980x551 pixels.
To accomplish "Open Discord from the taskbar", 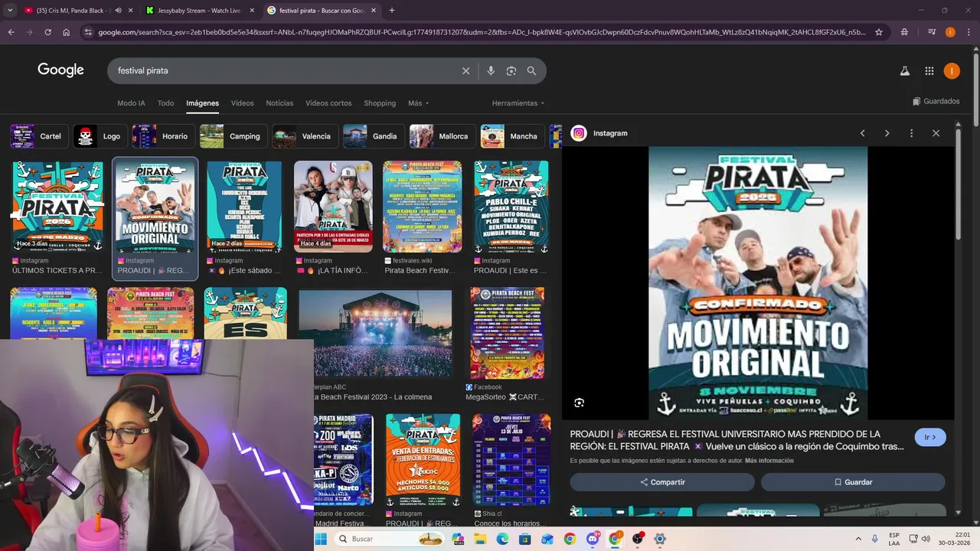I will point(593,539).
